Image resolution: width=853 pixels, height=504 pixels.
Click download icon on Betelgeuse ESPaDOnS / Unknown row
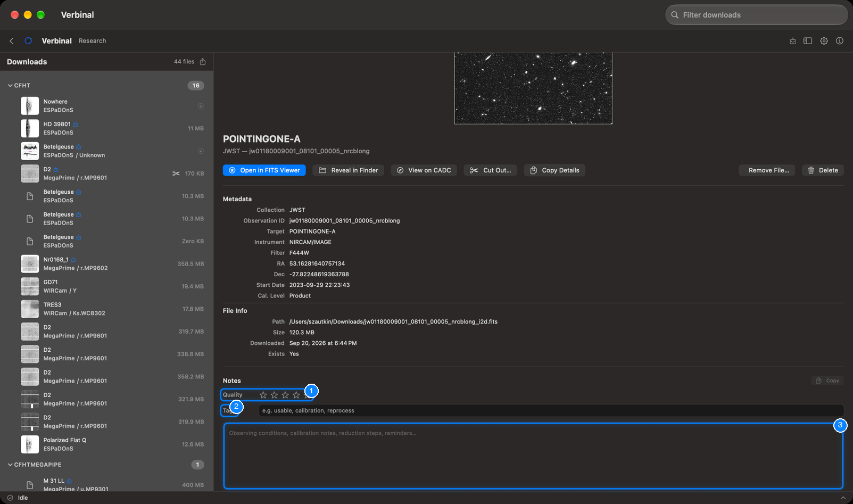point(201,151)
